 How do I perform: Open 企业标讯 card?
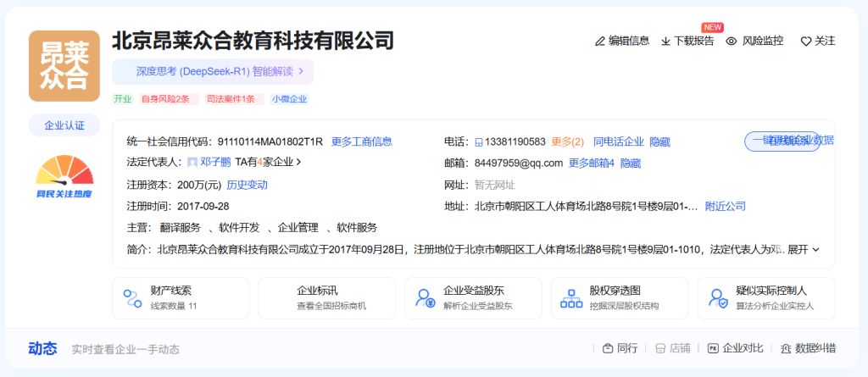(x=327, y=298)
